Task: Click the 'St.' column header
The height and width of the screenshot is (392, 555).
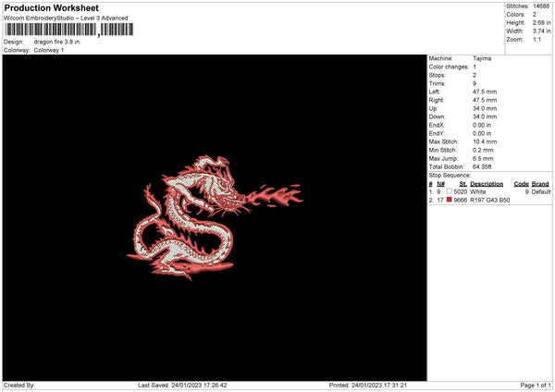Action: [x=463, y=184]
